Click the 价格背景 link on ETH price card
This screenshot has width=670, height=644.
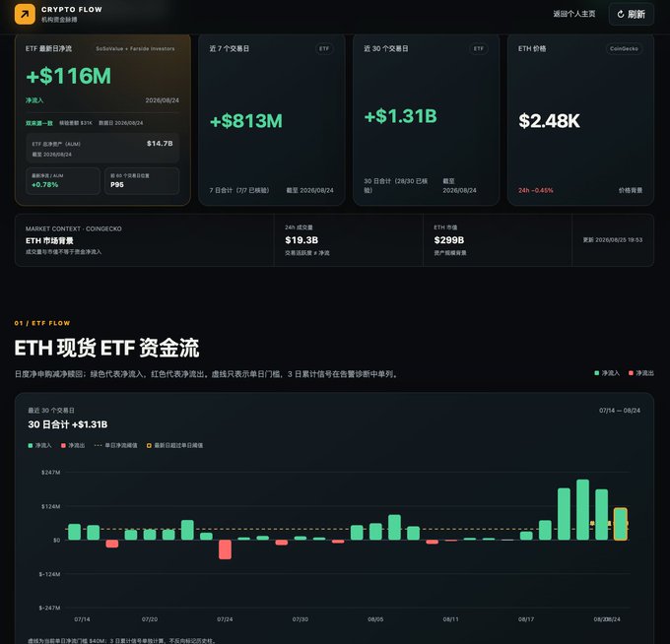(631, 190)
